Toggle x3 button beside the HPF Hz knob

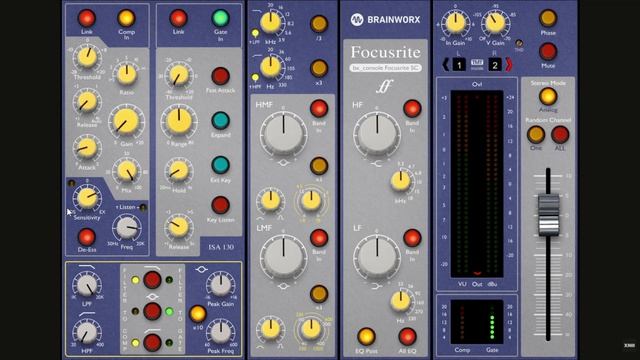pyautogui.click(x=319, y=69)
